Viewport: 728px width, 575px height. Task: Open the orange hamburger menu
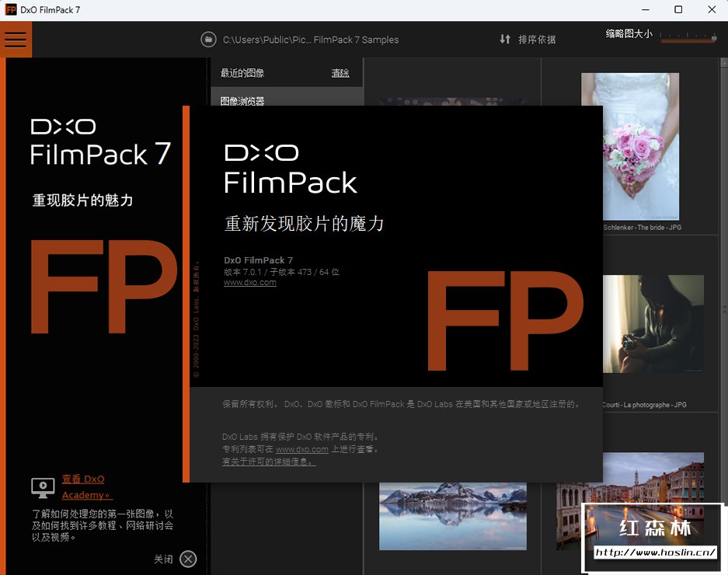(x=16, y=40)
